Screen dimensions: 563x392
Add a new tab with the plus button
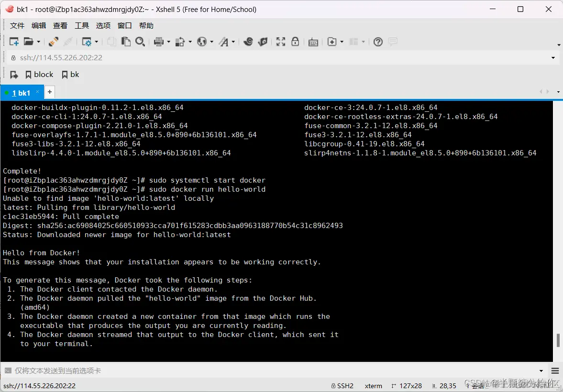tap(50, 92)
